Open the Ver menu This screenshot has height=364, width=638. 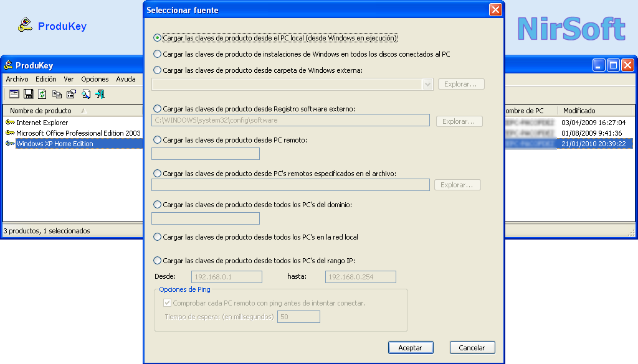point(69,79)
